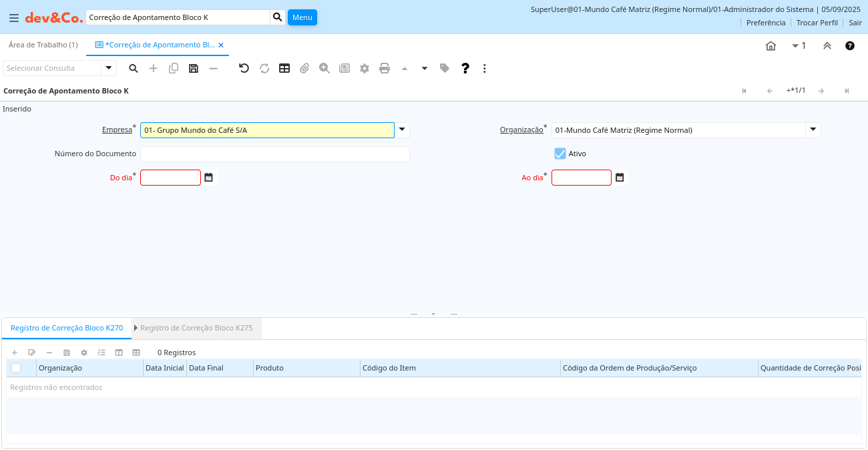Click the Undo changes icon in toolbar
The image size is (868, 450).
(244, 68)
